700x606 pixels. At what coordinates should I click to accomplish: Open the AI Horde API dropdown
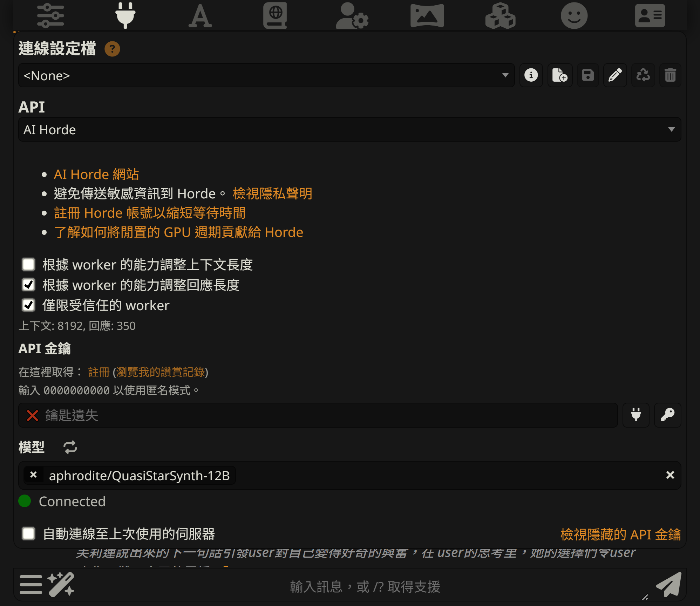tap(349, 130)
